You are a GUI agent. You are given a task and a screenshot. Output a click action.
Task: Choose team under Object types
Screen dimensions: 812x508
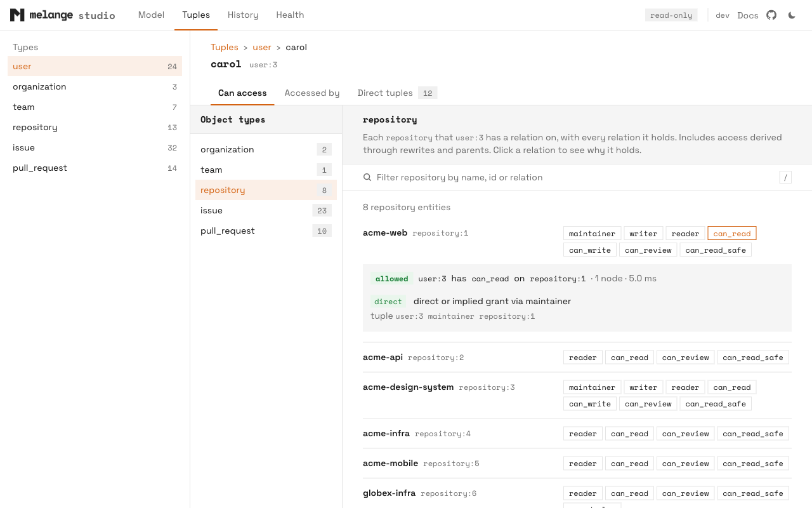pyautogui.click(x=266, y=170)
